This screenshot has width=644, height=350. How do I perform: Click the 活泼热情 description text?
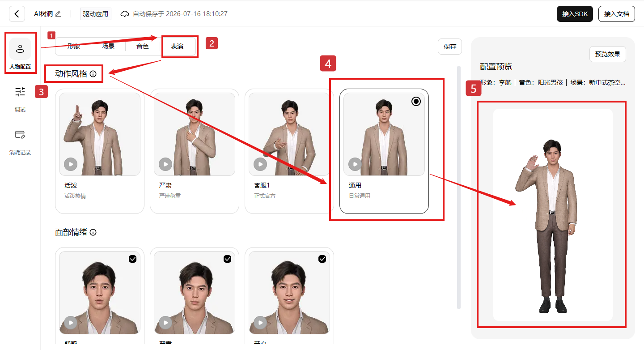click(x=75, y=196)
